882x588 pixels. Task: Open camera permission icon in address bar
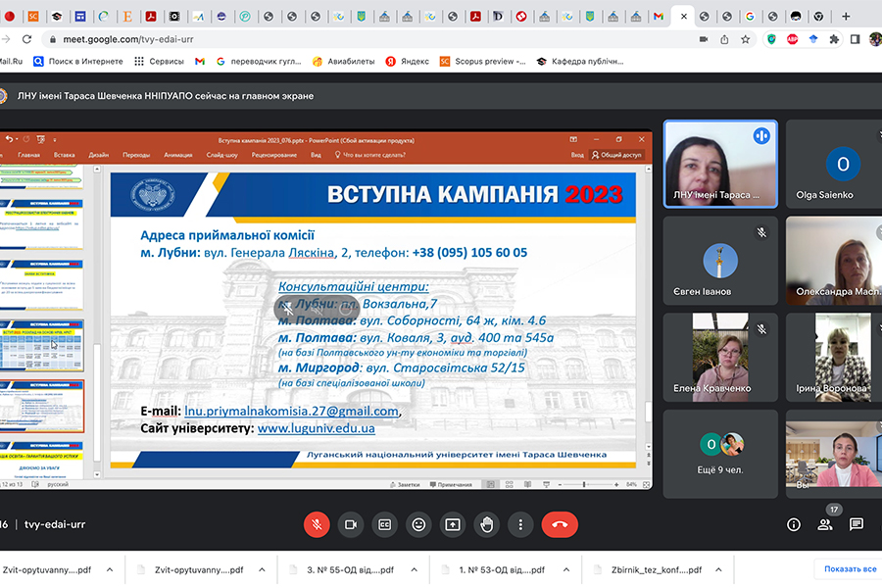point(704,39)
